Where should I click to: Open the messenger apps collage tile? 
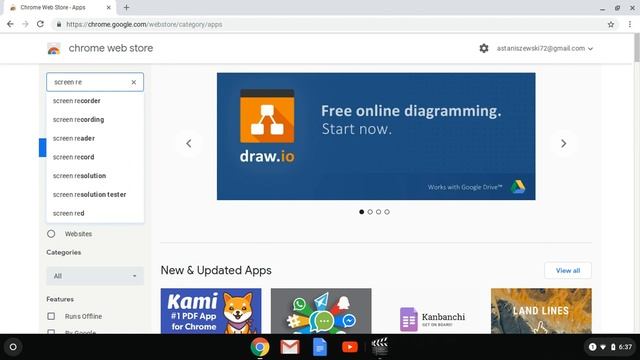pyautogui.click(x=321, y=311)
